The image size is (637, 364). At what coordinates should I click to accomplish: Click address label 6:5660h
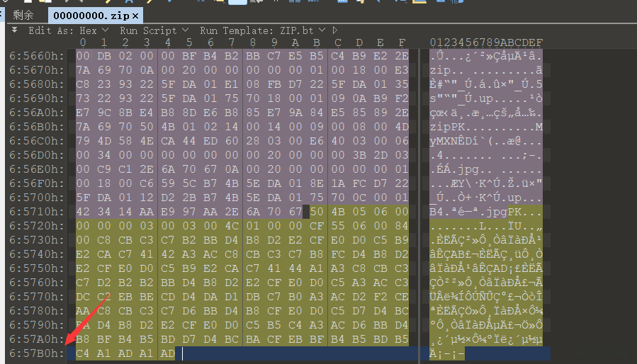(x=37, y=56)
